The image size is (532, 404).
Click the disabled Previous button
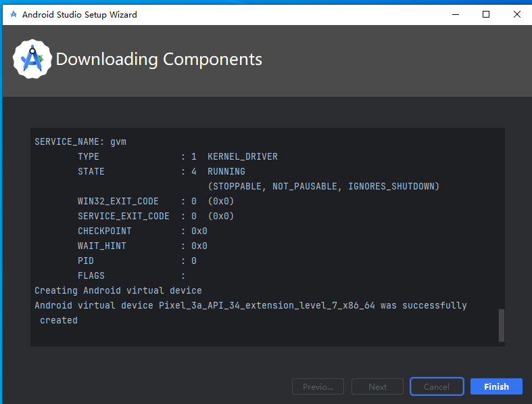pyautogui.click(x=318, y=386)
